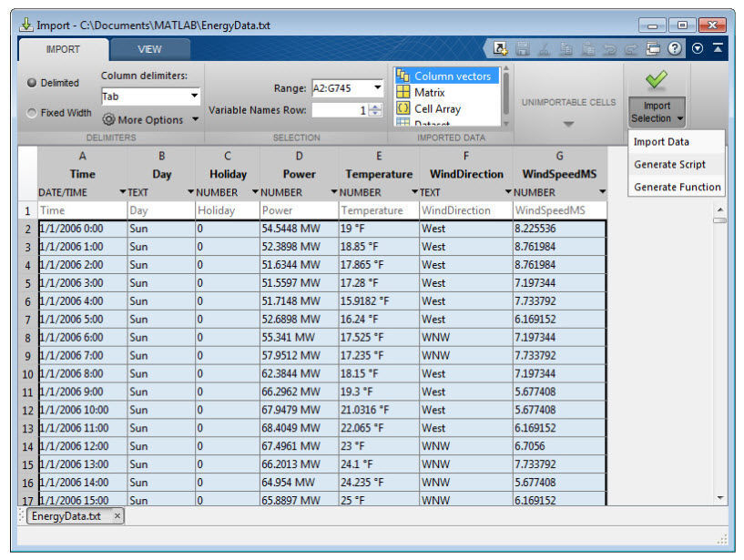Choose Column vectors import type
744x560 pixels.
(452, 76)
